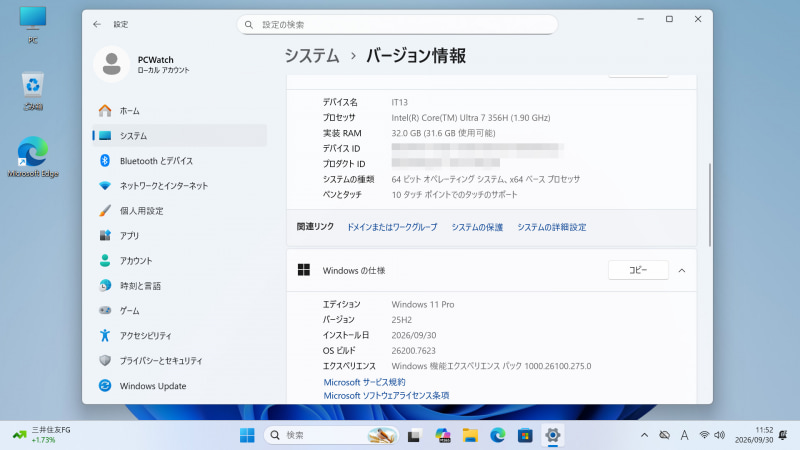Click the paintbrush personalization icon
The width and height of the screenshot is (800, 450).
(105, 211)
